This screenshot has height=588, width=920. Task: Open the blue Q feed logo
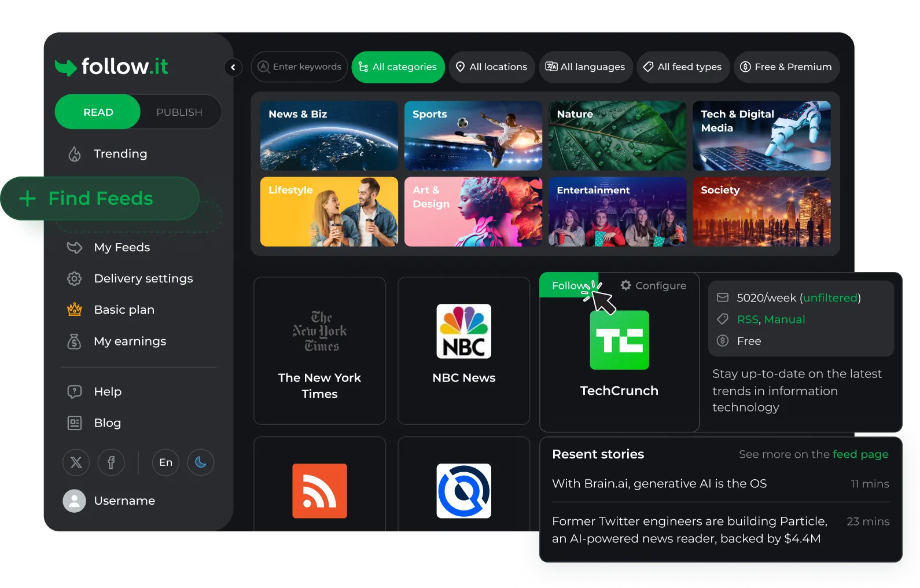[463, 491]
